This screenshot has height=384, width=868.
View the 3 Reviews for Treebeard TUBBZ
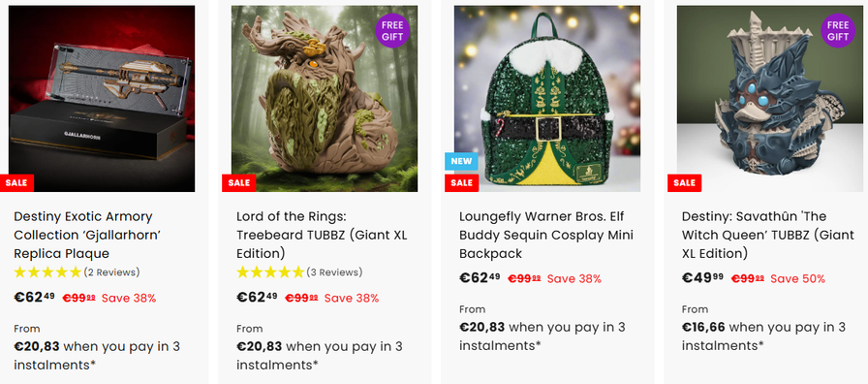(334, 272)
